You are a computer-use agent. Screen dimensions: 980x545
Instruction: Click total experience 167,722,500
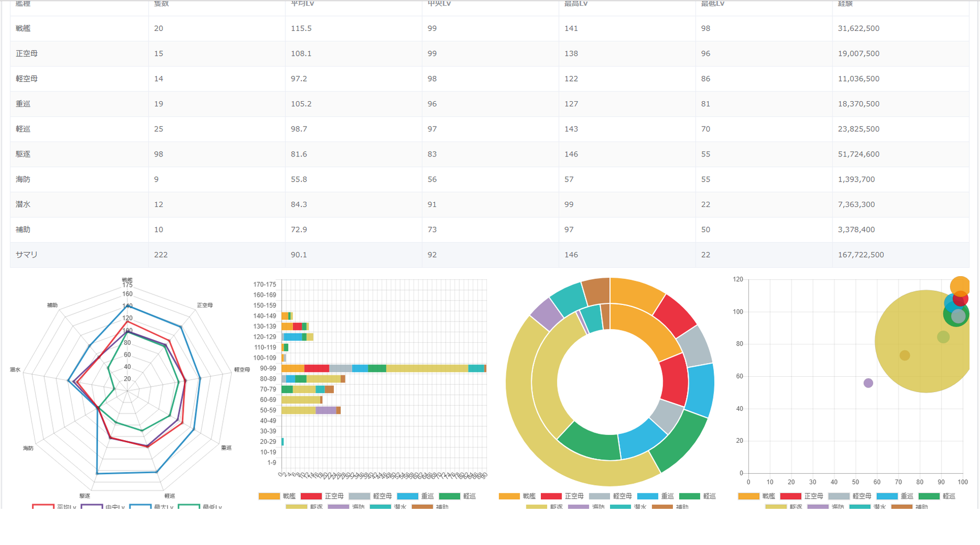(x=861, y=255)
